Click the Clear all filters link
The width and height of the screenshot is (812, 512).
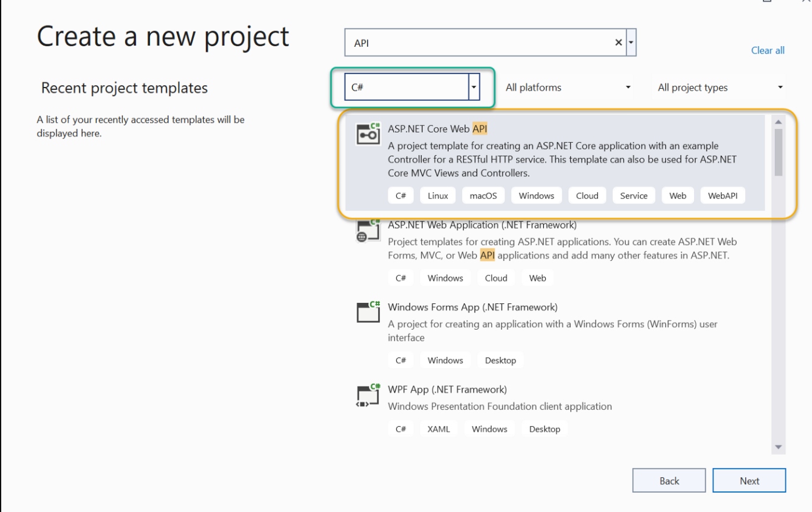768,50
